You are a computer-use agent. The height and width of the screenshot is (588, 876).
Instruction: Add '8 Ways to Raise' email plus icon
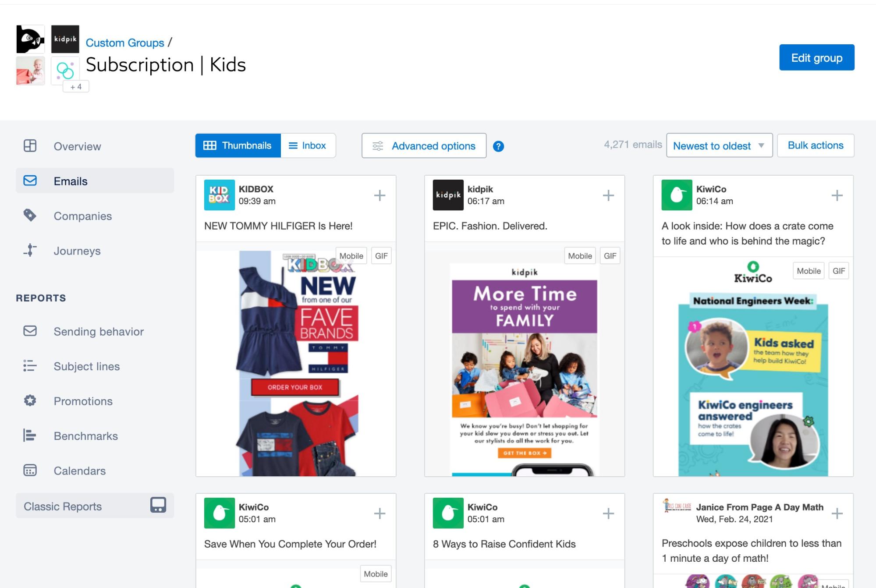tap(608, 514)
